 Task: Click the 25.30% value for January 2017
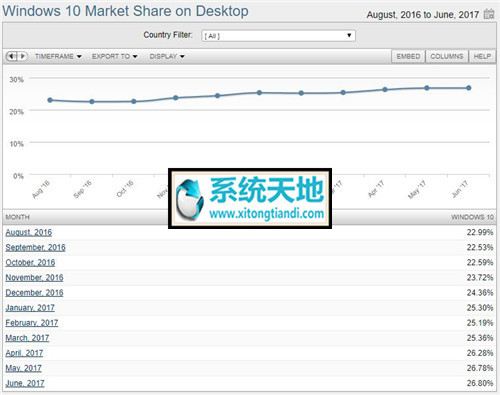480,308
